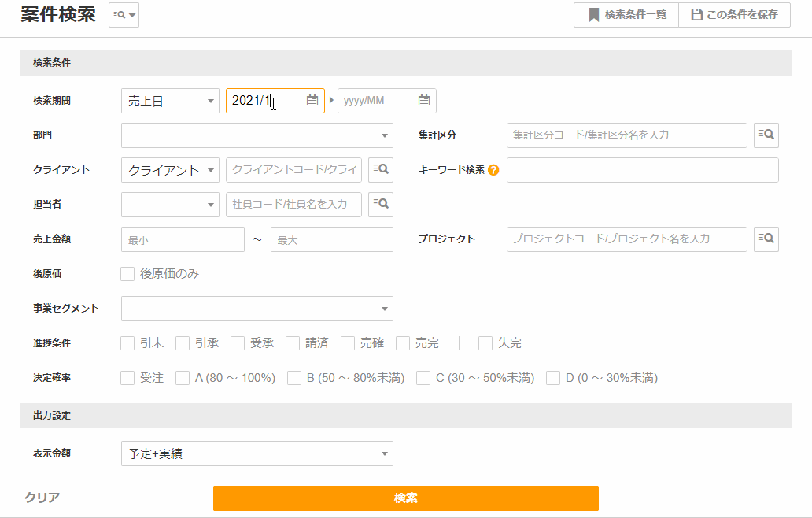Click the キーワード検索 help question icon
The height and width of the screenshot is (518, 812).
[x=493, y=170]
